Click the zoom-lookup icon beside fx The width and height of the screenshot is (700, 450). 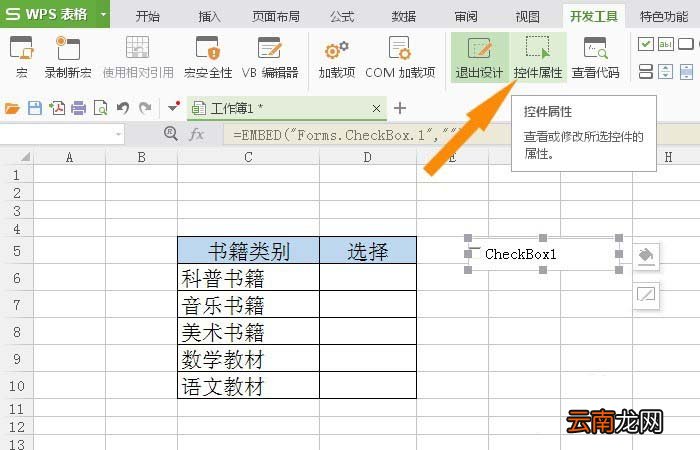click(x=171, y=133)
